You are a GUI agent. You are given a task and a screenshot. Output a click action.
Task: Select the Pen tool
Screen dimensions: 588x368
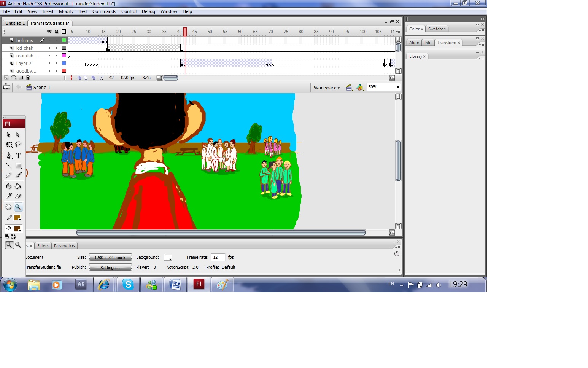[x=9, y=156]
